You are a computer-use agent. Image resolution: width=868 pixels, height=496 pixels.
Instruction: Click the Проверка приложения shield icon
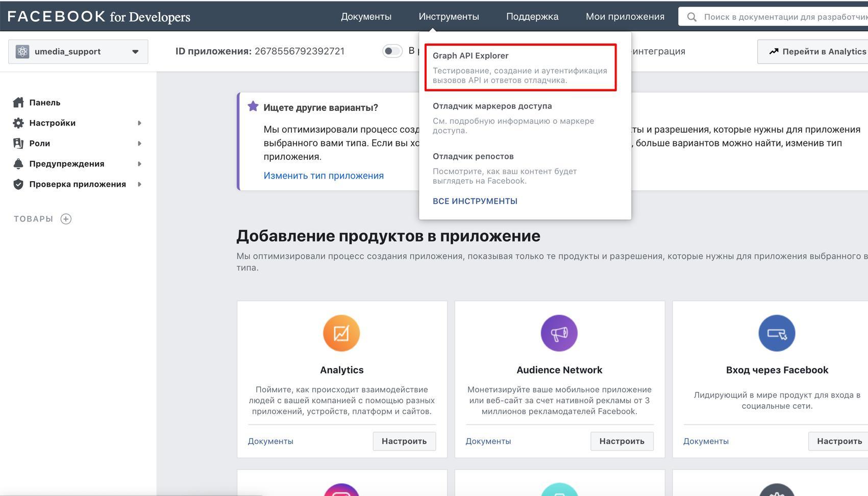(18, 184)
